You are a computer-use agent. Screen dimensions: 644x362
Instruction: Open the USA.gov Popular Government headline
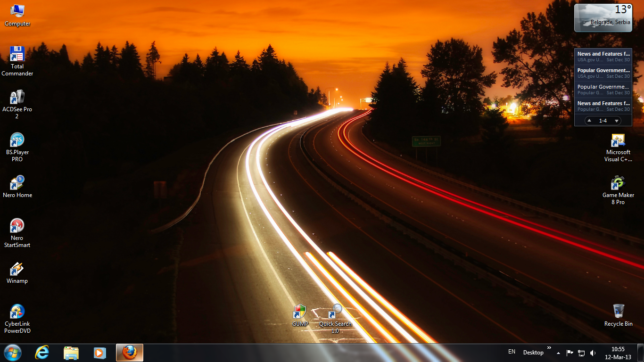603,73
